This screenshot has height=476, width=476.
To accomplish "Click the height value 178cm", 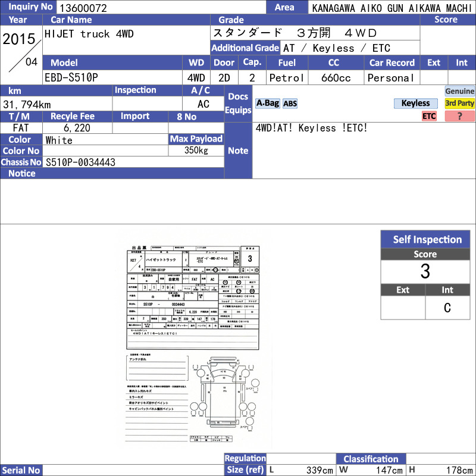I will (x=459, y=470).
